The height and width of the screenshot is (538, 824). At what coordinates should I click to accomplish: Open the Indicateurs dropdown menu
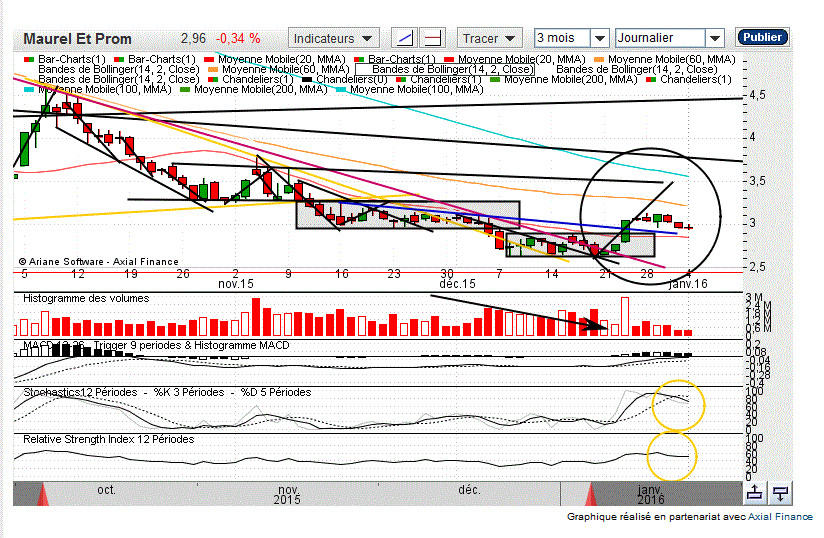click(x=333, y=38)
